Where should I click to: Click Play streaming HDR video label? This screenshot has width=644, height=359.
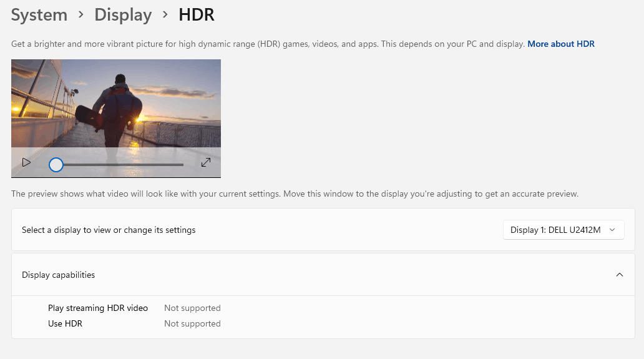98,308
